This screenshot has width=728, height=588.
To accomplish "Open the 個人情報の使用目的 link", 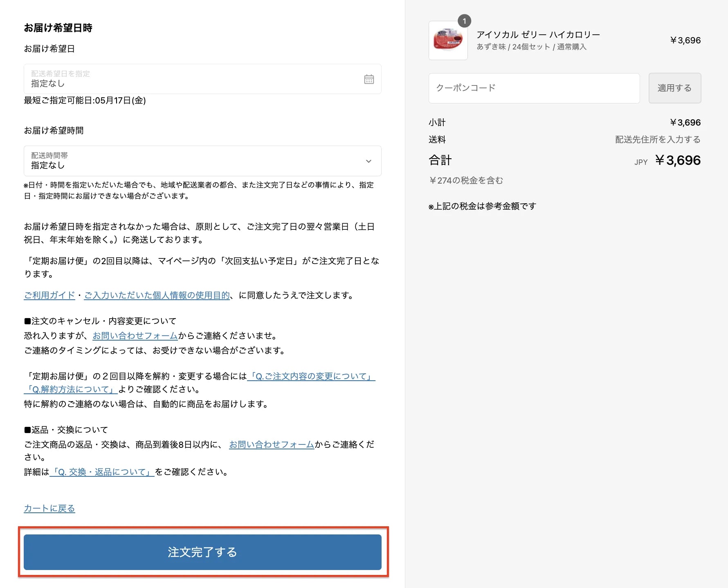I will [x=157, y=295].
